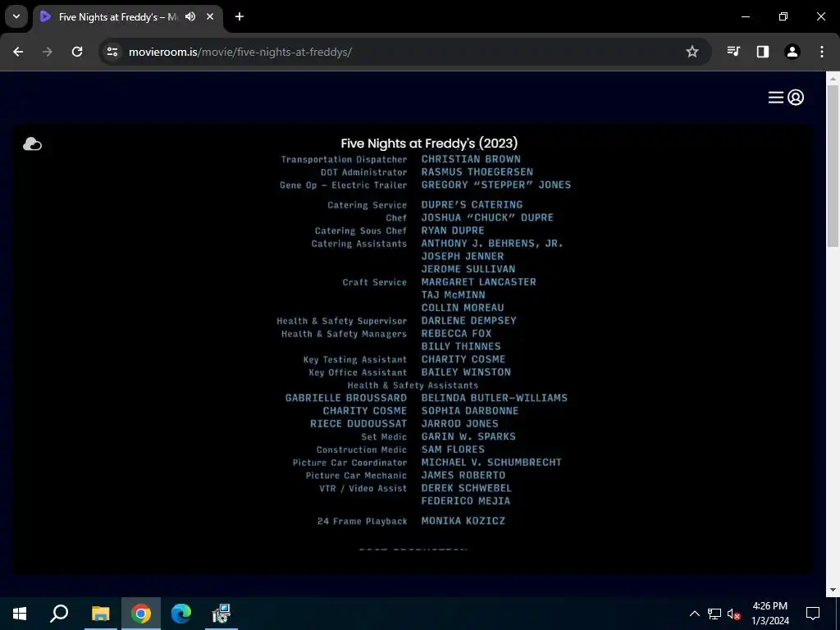Viewport: 840px width, 630px height.
Task: Click the DARLENE DEMPSEY credit
Action: pyautogui.click(x=468, y=321)
